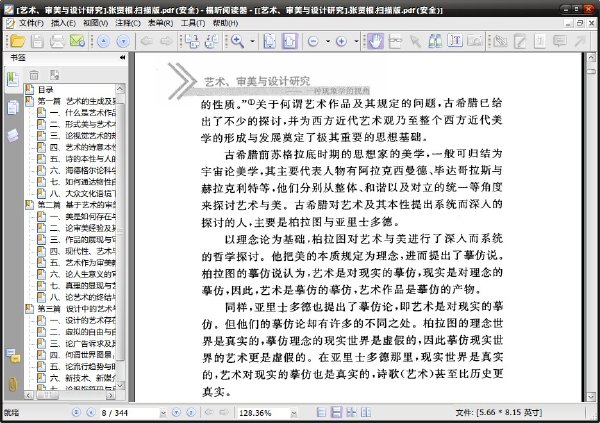Viewport: 600px width, 423px height.
Task: Click the Print icon in toolbar
Action: (57, 41)
